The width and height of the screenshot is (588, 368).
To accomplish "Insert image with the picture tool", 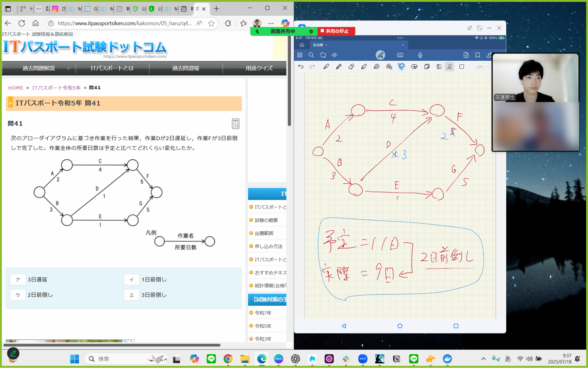I will [x=439, y=66].
